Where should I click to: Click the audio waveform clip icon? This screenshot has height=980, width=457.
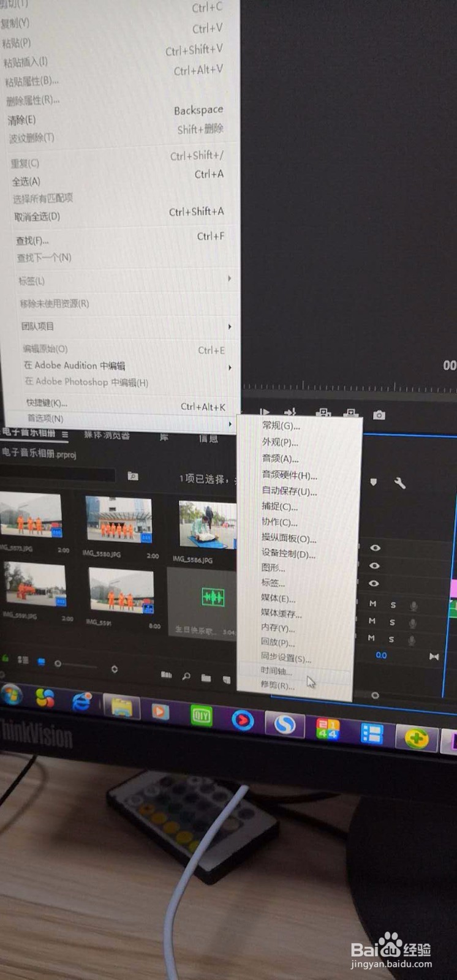point(213,597)
